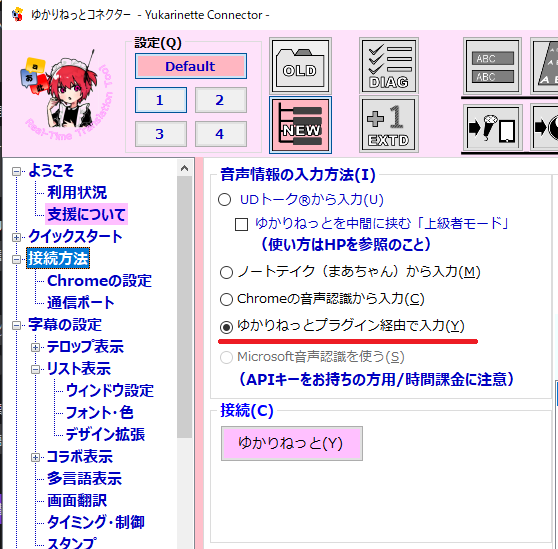Expand the コラボ表示 tree node
The image size is (558, 549).
(35, 457)
